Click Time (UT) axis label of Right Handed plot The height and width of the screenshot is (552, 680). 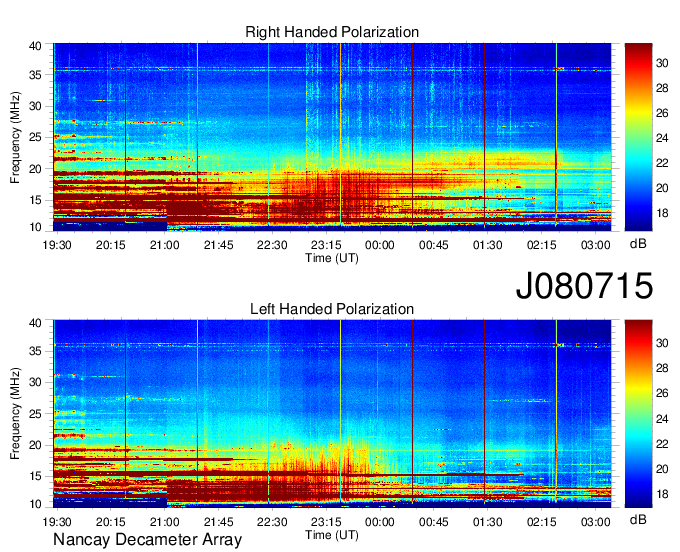point(332,258)
